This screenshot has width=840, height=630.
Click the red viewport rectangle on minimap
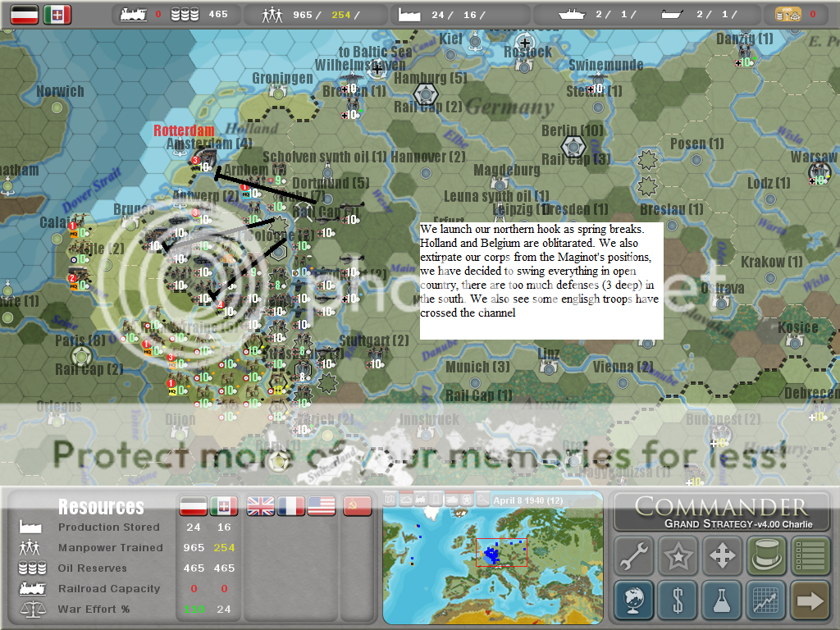[501, 552]
